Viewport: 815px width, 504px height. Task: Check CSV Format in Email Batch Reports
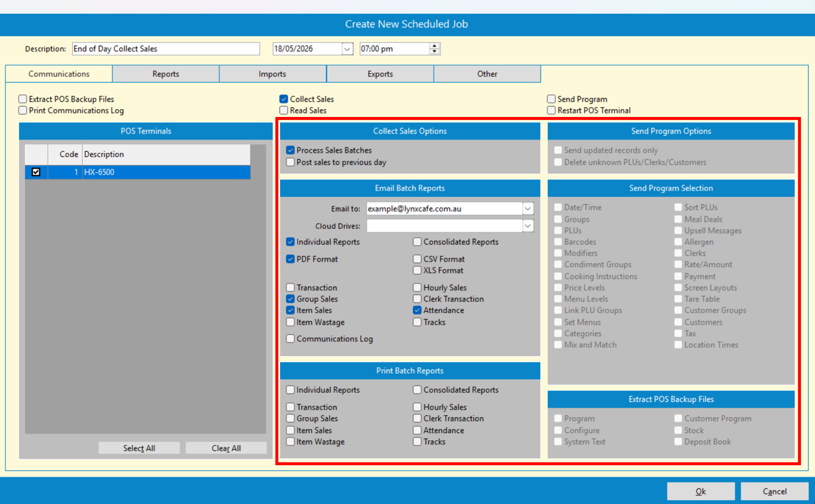(x=417, y=259)
